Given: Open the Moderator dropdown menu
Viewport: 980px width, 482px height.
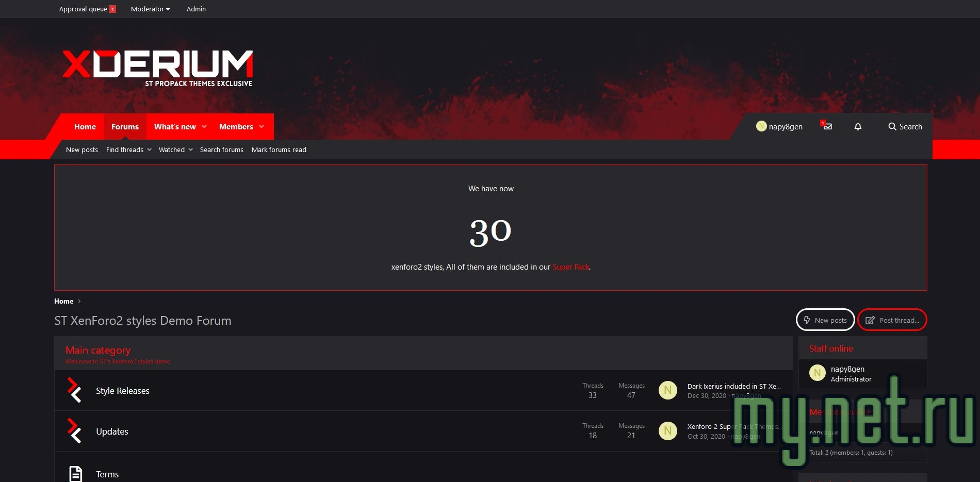Looking at the screenshot, I should (x=150, y=9).
